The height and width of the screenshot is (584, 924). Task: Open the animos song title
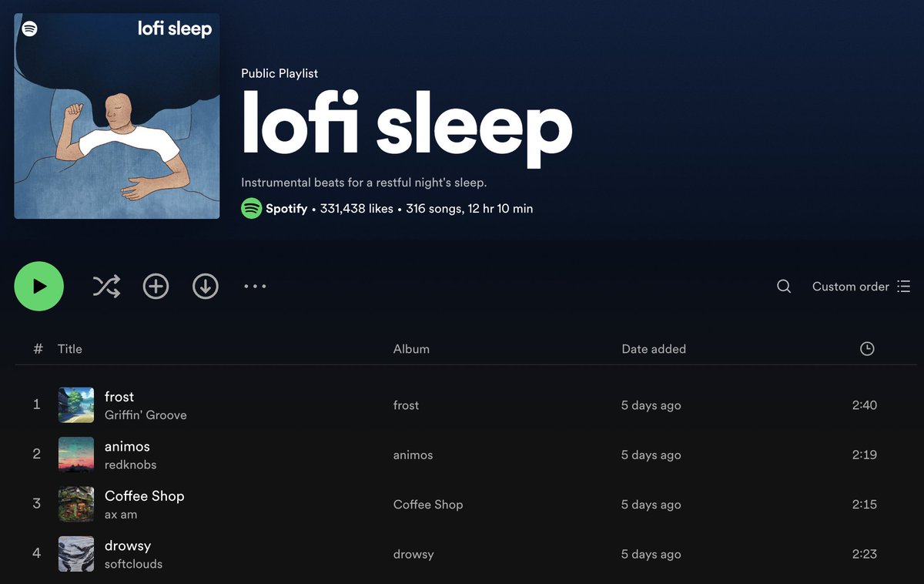[127, 446]
